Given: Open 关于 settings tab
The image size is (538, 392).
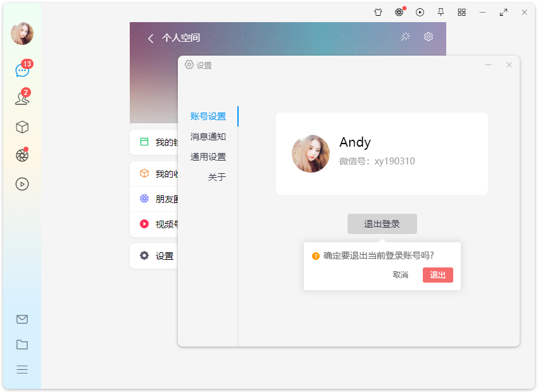Looking at the screenshot, I should click(217, 177).
